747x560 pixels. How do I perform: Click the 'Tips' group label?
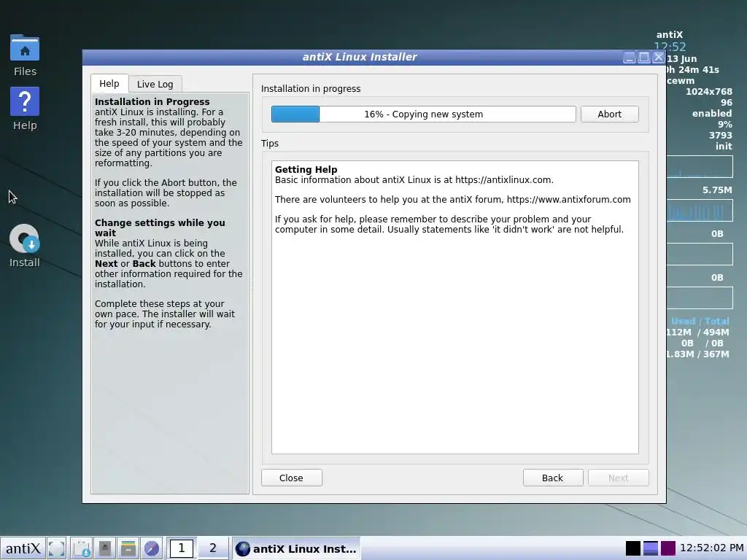[x=270, y=144]
